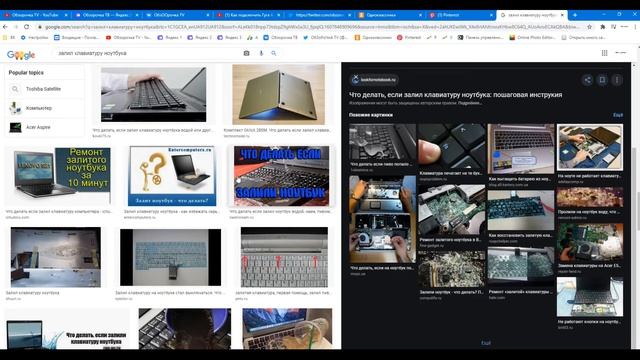This screenshot has height=360, width=640.
Task: Start voice search with the microphone icon
Action: pyautogui.click(x=261, y=53)
